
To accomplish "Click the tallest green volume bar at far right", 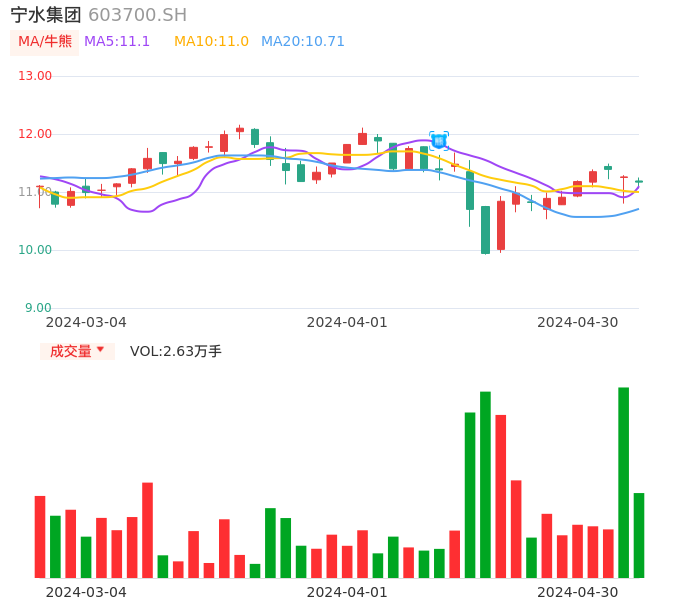I will pyautogui.click(x=623, y=482).
